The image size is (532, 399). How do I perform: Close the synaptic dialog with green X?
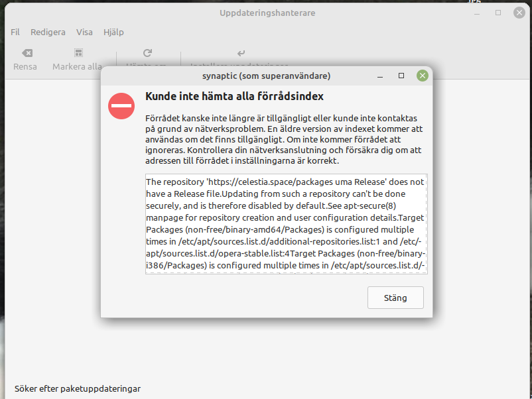[x=422, y=76]
